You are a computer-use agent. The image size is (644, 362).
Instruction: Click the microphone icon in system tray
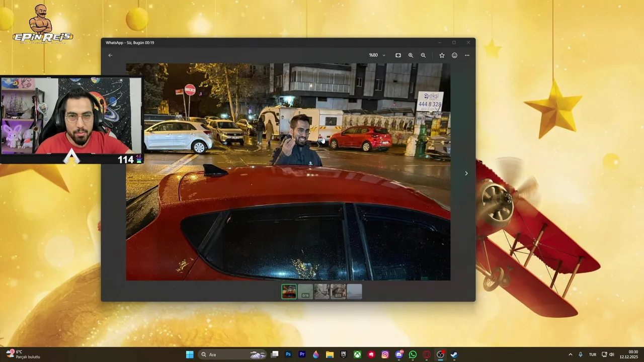tap(581, 354)
